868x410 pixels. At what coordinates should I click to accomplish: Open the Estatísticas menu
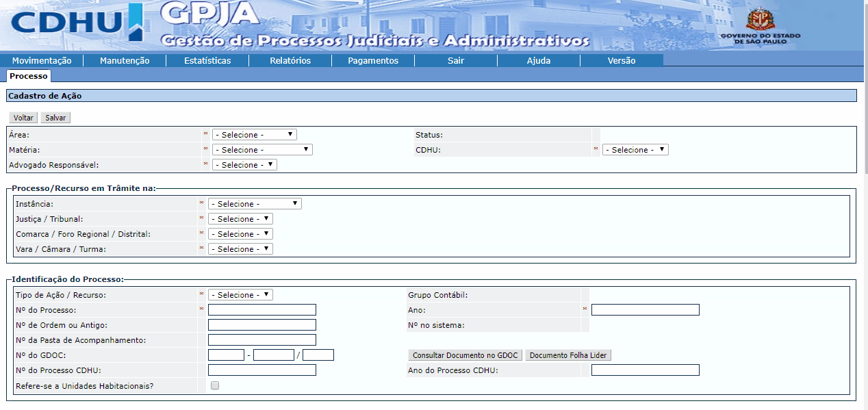tap(207, 60)
